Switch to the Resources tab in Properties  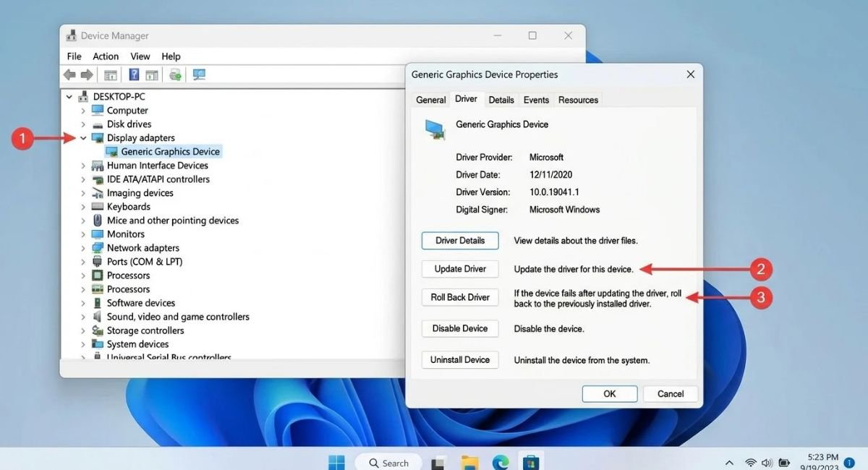coord(578,100)
